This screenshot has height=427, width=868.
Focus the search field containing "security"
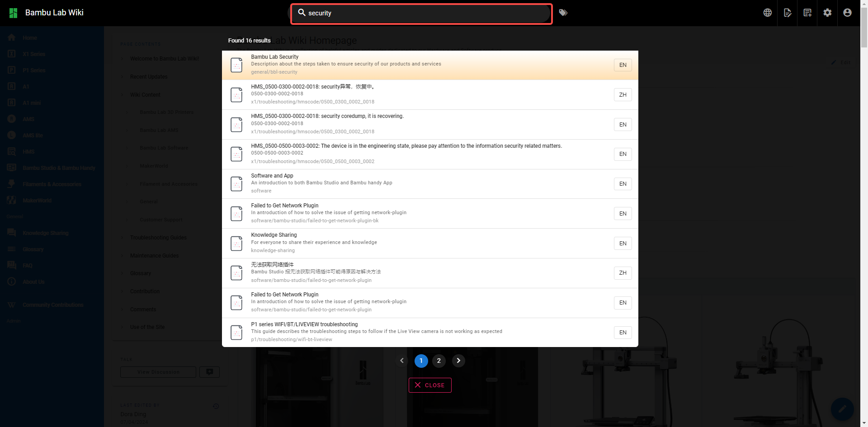point(421,14)
